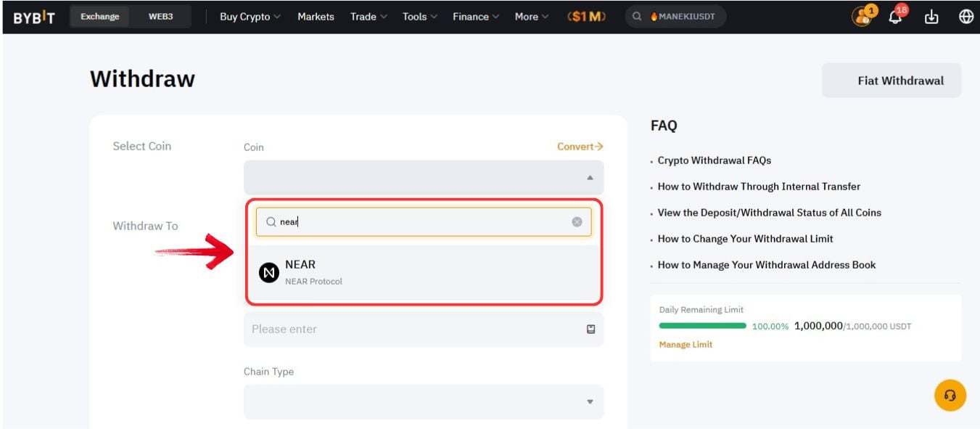
Task: Click the Manage Limit link
Action: 685,345
